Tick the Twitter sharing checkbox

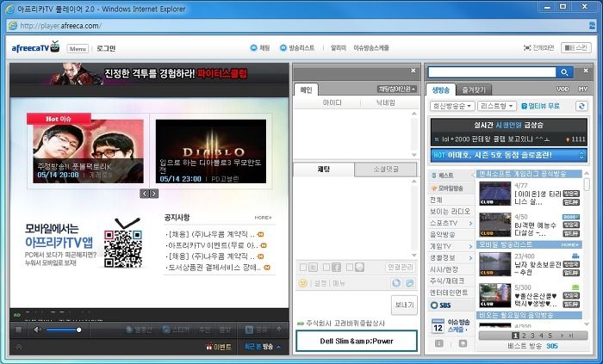[x=303, y=268]
